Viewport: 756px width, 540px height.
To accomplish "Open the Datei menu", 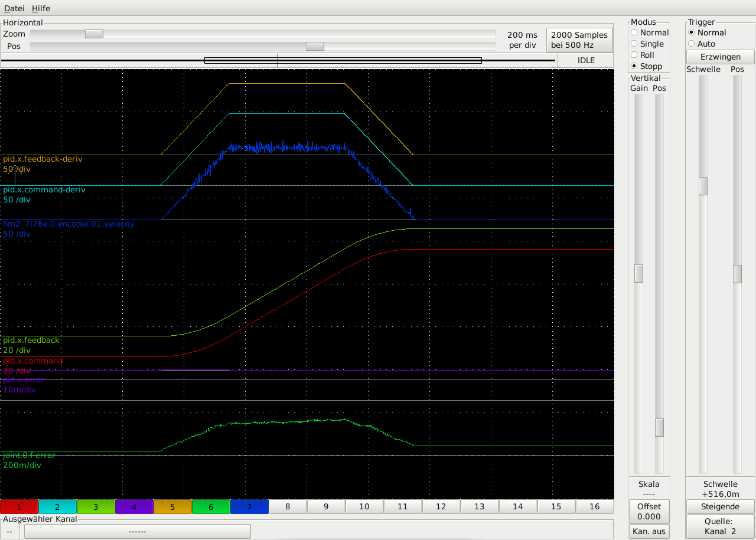I will (x=15, y=8).
